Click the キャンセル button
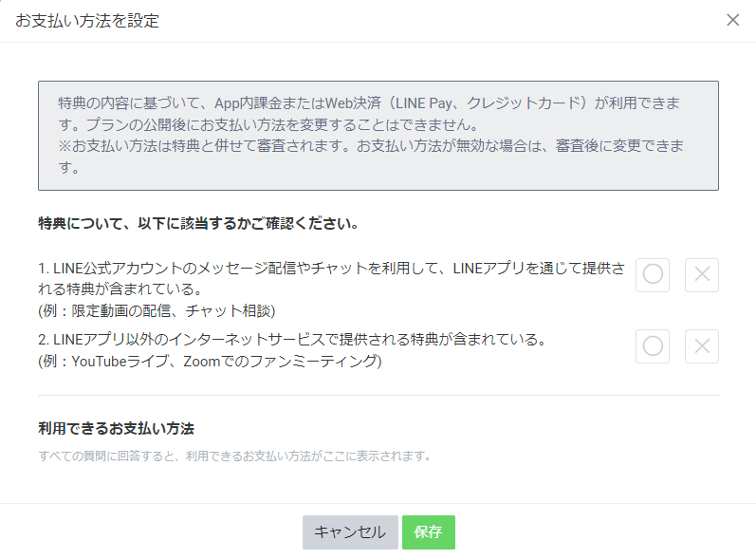 click(x=350, y=532)
